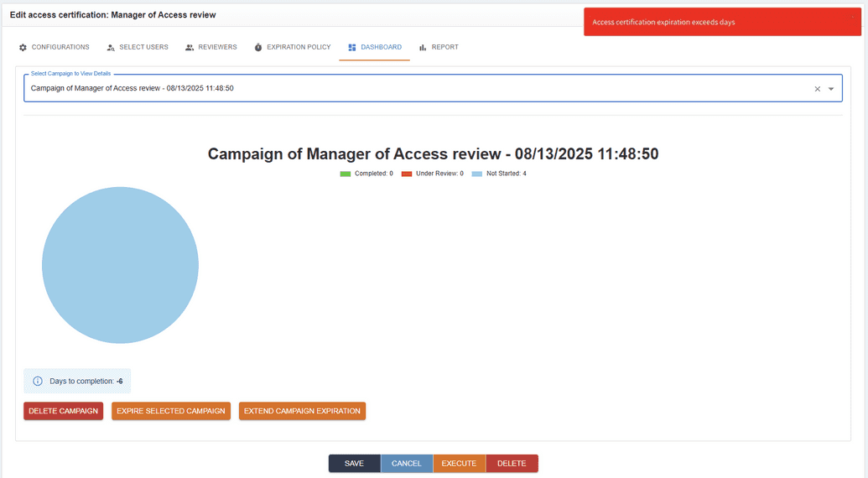Viewport: 868px width, 478px height.
Task: Toggle the Completed legend item
Action: pos(366,174)
